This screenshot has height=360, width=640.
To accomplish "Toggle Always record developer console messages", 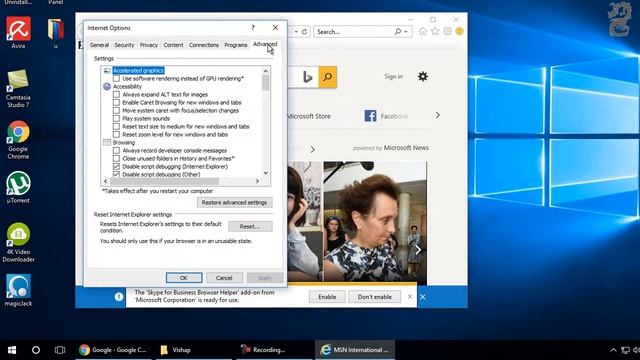I will [116, 150].
